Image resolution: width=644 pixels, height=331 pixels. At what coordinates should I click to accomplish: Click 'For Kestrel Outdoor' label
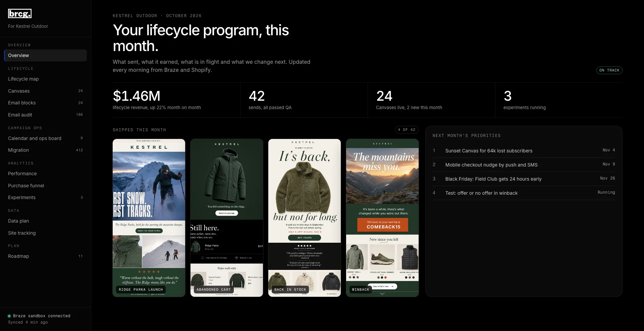pos(28,26)
